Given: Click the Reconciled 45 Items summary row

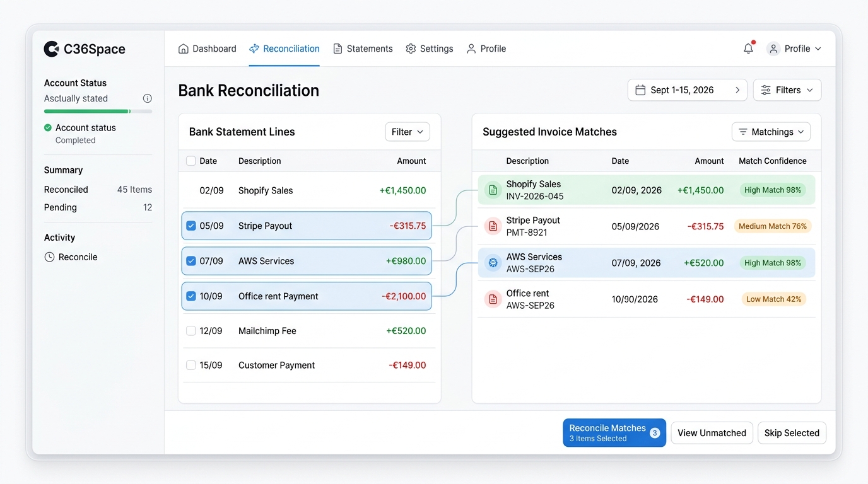Looking at the screenshot, I should [x=98, y=190].
